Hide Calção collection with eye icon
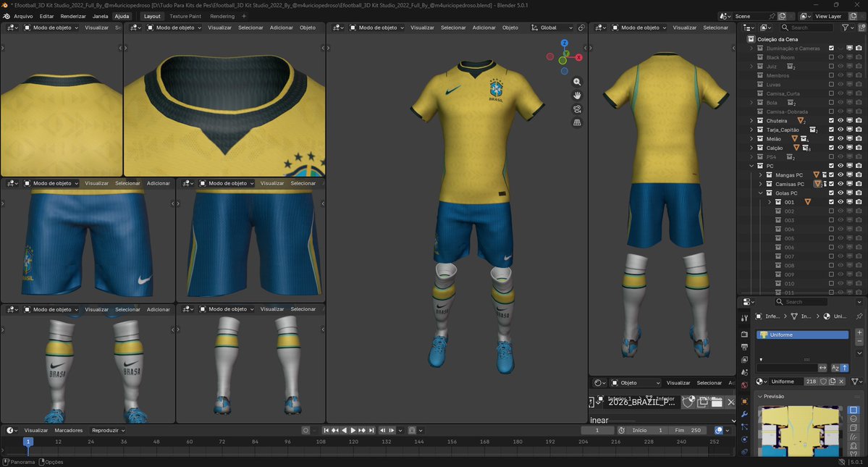The image size is (868, 467). coord(840,148)
